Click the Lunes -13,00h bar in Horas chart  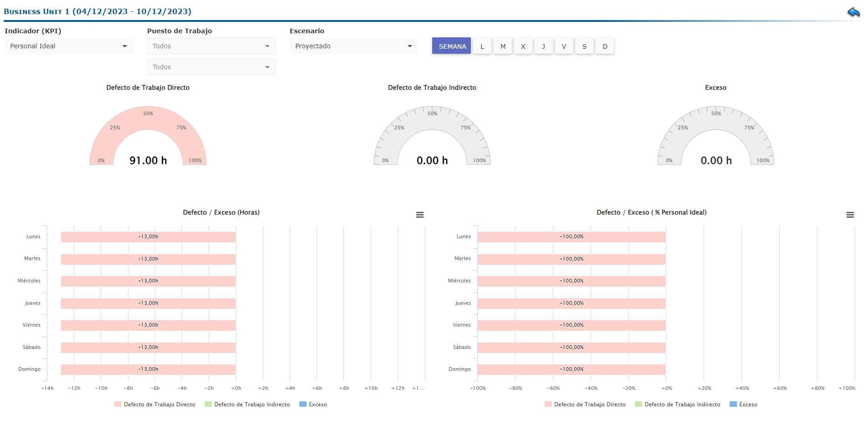pos(148,237)
